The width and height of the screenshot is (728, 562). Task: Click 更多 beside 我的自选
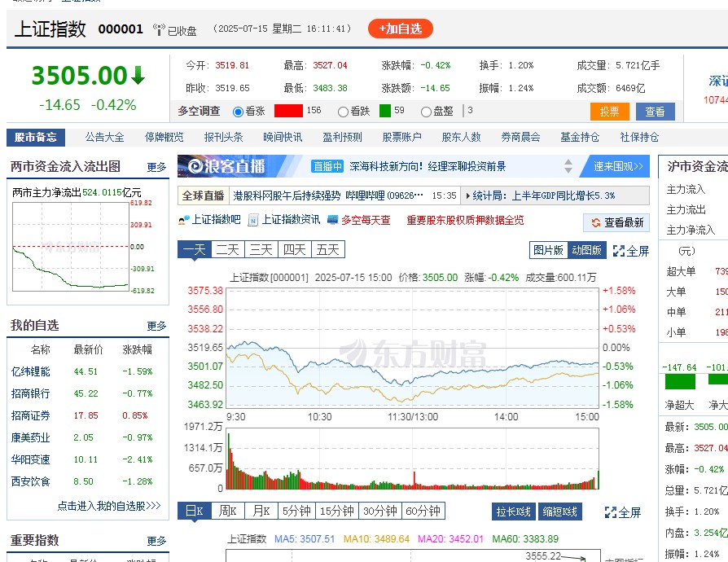tap(156, 326)
